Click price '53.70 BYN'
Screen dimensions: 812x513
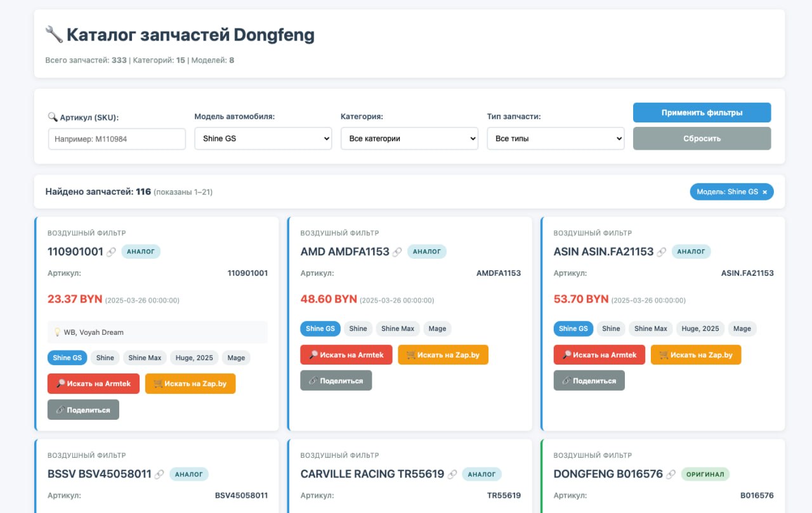click(x=581, y=299)
